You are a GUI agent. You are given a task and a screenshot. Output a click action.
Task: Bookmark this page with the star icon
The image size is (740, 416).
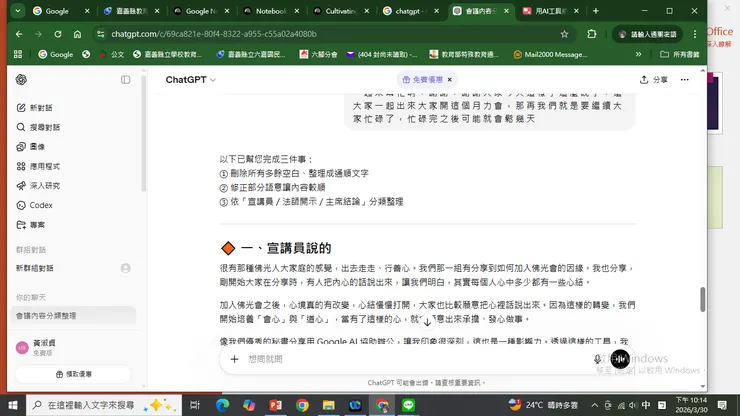pos(564,34)
